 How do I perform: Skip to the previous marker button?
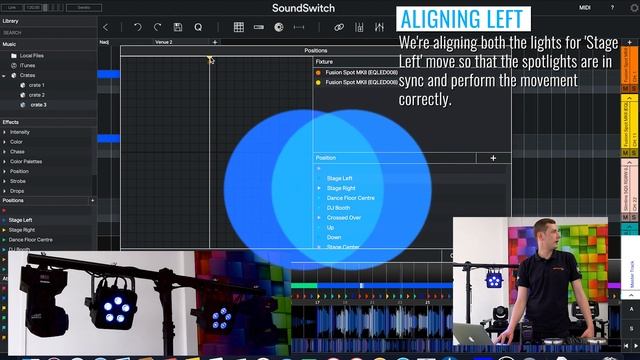tap(626, 345)
